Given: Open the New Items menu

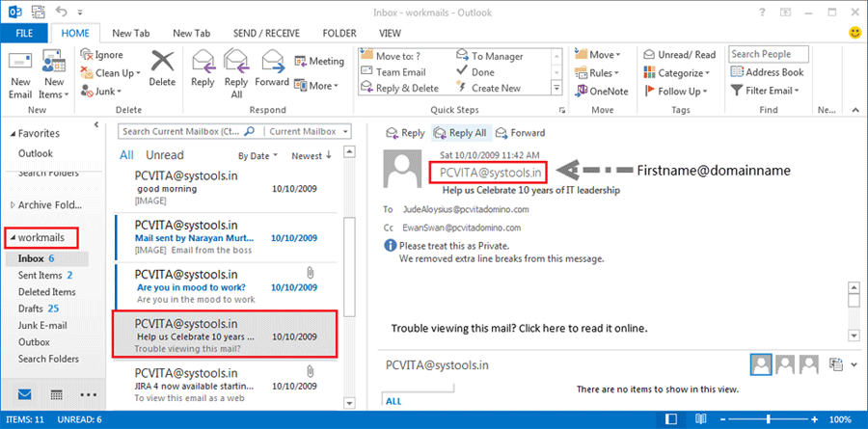Looking at the screenshot, I should pyautogui.click(x=54, y=75).
